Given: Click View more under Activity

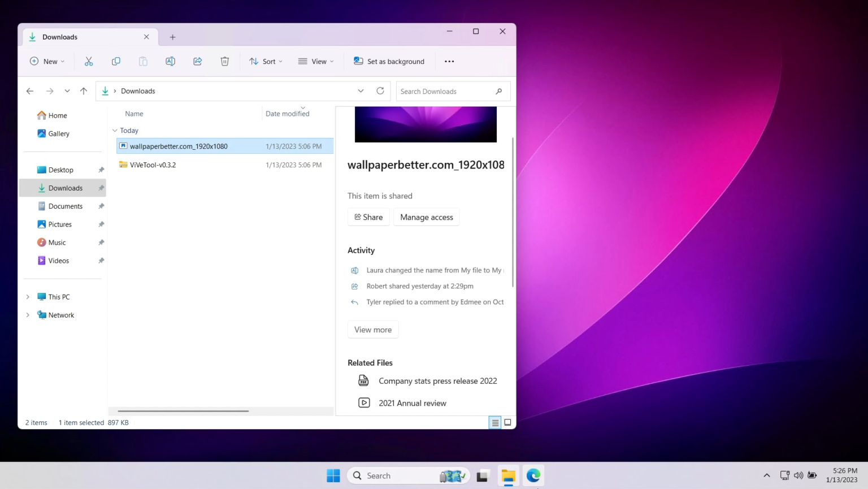Looking at the screenshot, I should pyautogui.click(x=372, y=330).
